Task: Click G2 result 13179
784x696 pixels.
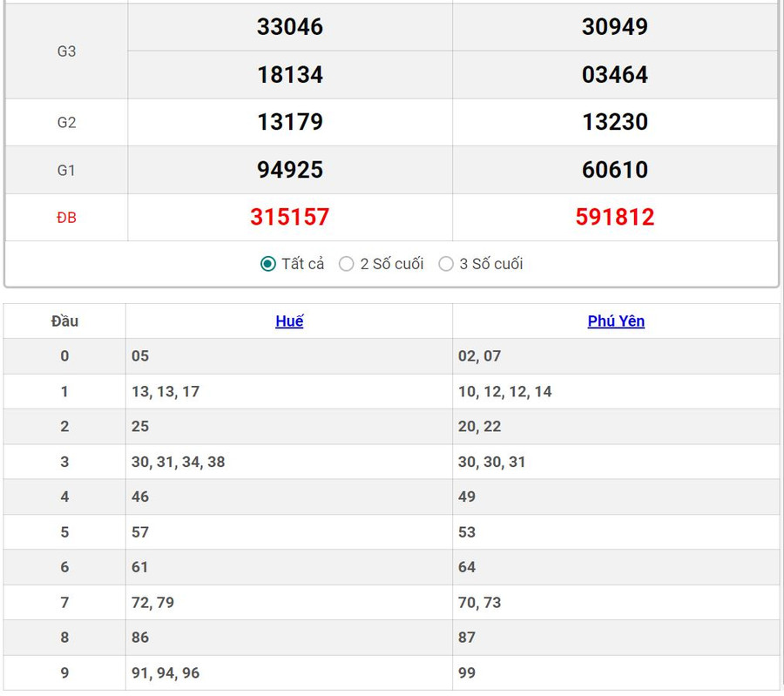Action: coord(289,122)
